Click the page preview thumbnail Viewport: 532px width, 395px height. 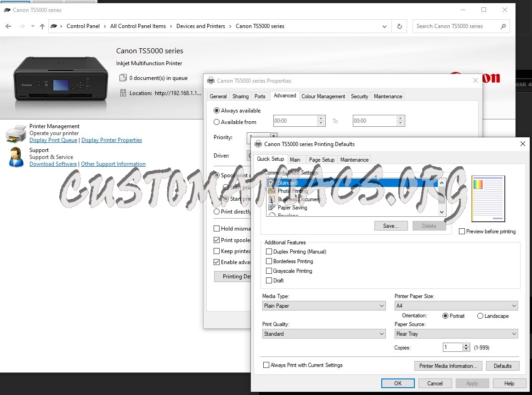point(488,198)
